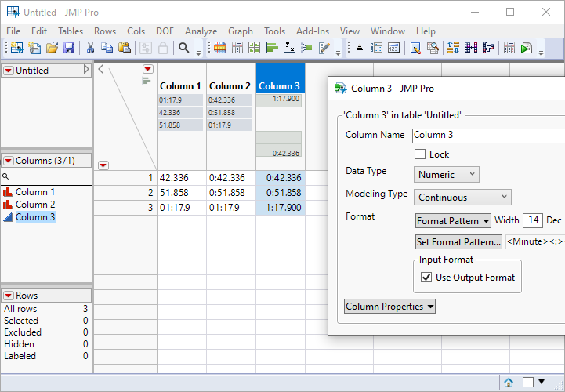The image size is (565, 392).
Task: Open the rows area red triangle menu
Action: click(103, 165)
